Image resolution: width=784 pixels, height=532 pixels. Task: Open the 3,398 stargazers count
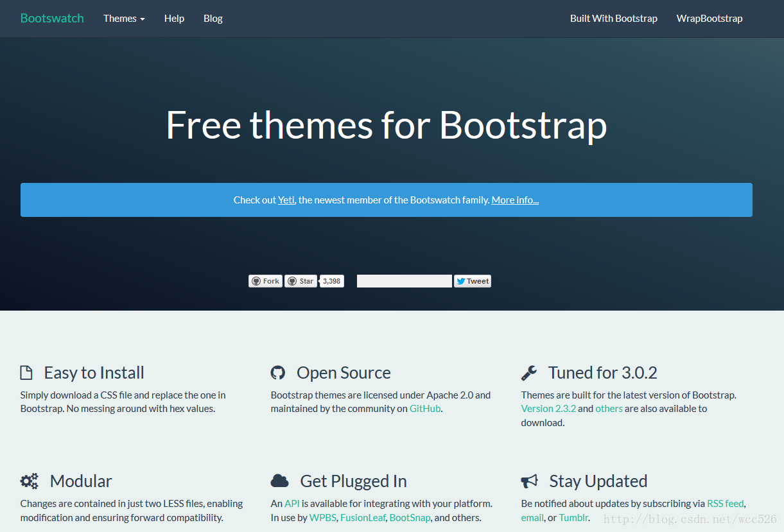(331, 281)
